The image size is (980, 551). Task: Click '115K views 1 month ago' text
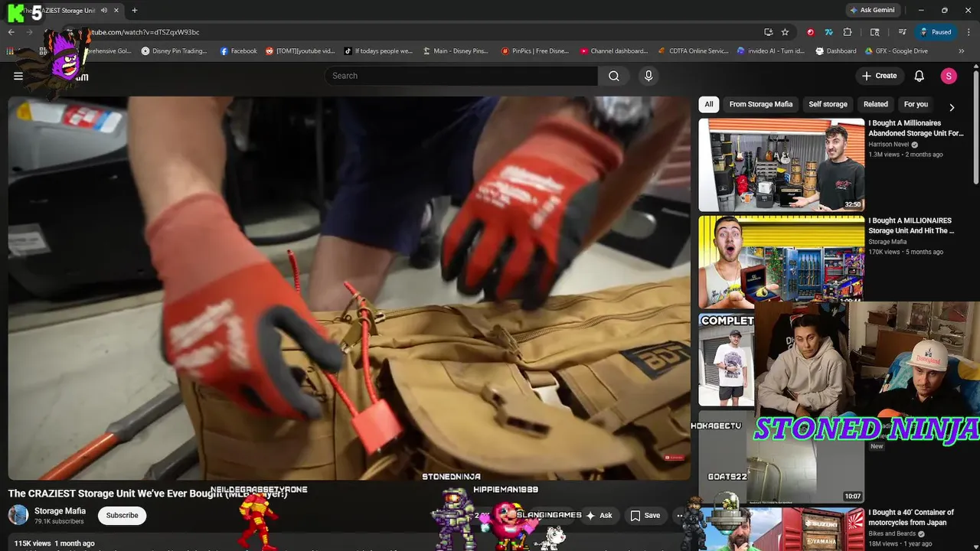click(x=54, y=543)
